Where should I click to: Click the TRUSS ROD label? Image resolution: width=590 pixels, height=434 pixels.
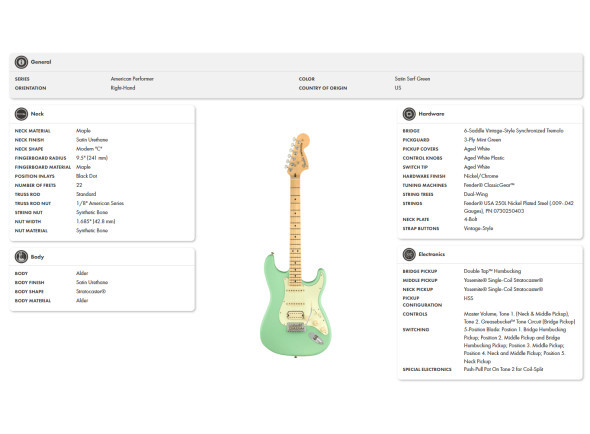pyautogui.click(x=27, y=194)
